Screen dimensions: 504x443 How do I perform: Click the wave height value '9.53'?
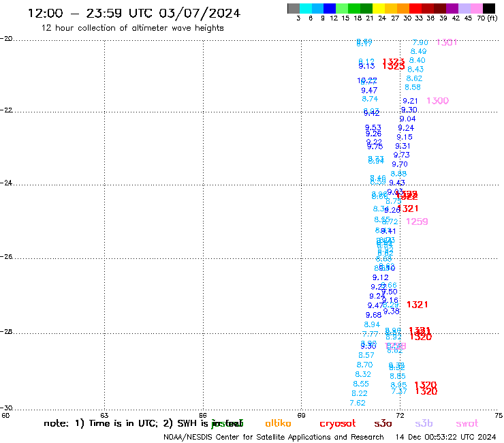coord(373,127)
